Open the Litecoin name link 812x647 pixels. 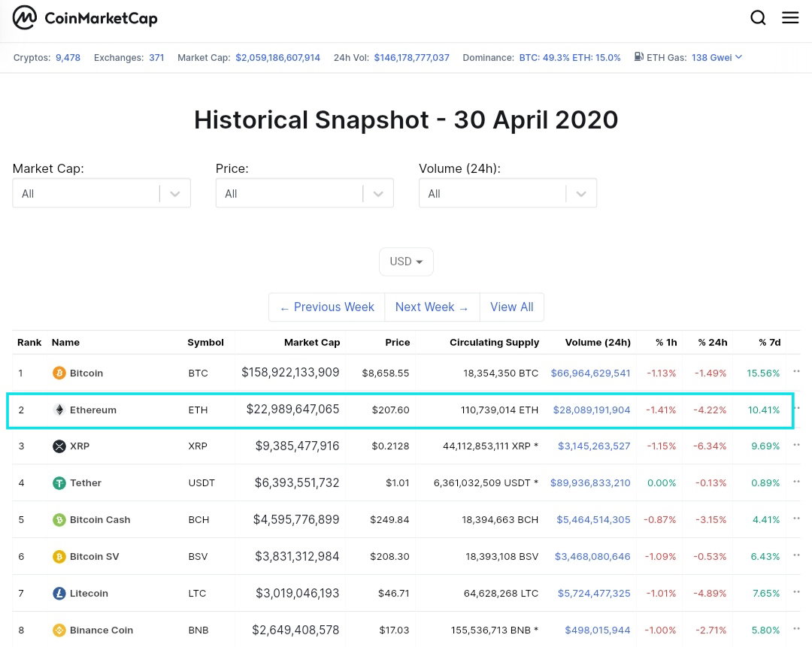89,593
